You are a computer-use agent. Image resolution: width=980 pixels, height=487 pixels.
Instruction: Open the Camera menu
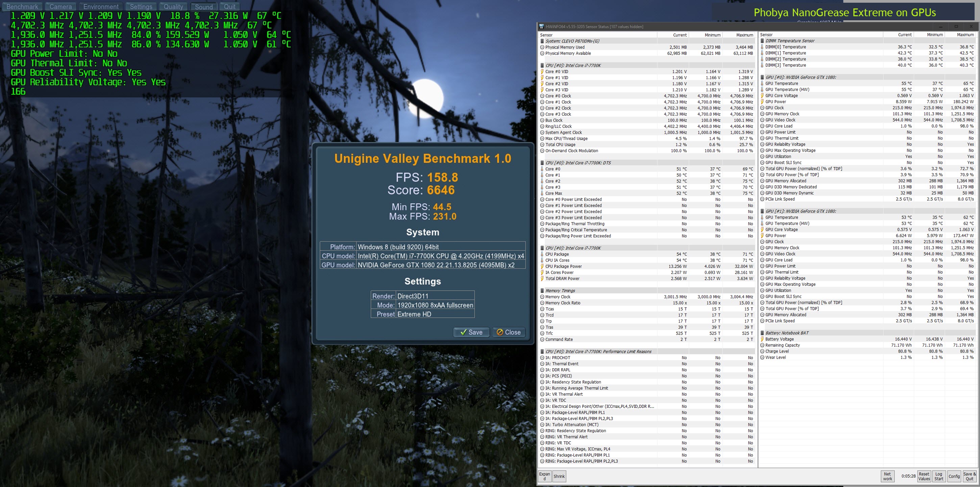tap(60, 6)
